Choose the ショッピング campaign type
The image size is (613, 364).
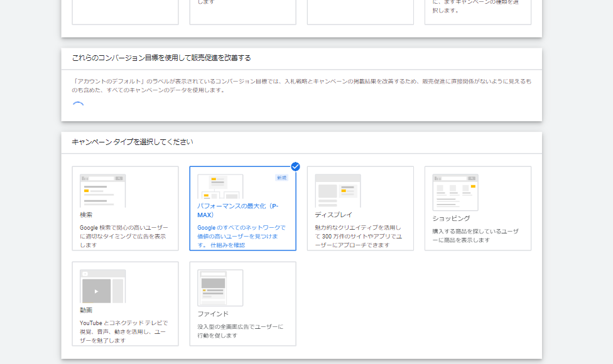click(478, 208)
